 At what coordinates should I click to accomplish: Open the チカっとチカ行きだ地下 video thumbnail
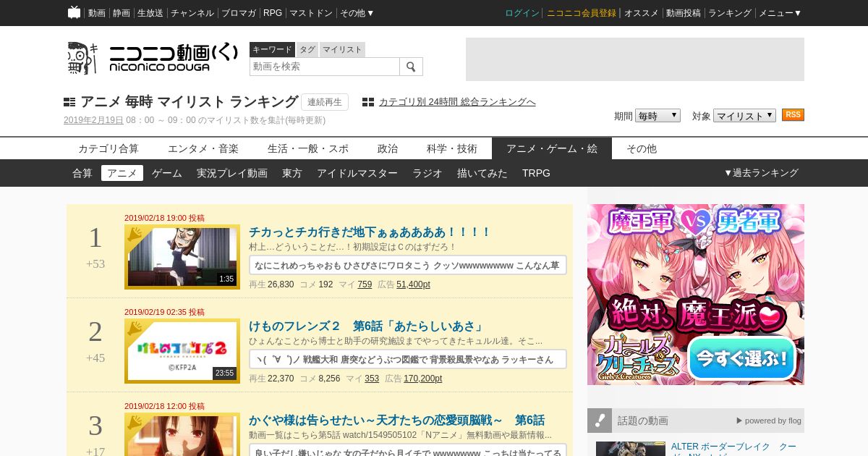point(182,257)
